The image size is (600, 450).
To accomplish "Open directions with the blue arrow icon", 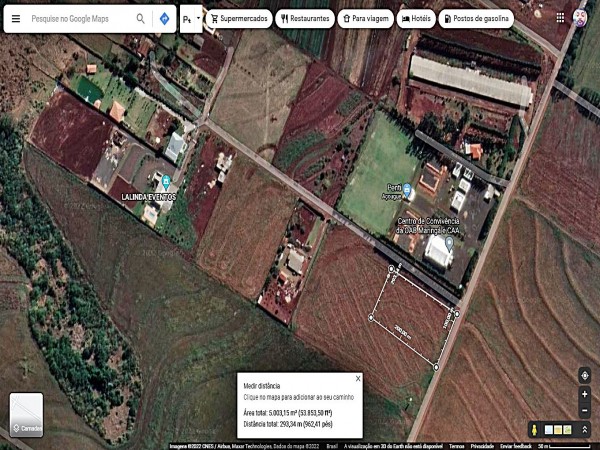I will (164, 19).
